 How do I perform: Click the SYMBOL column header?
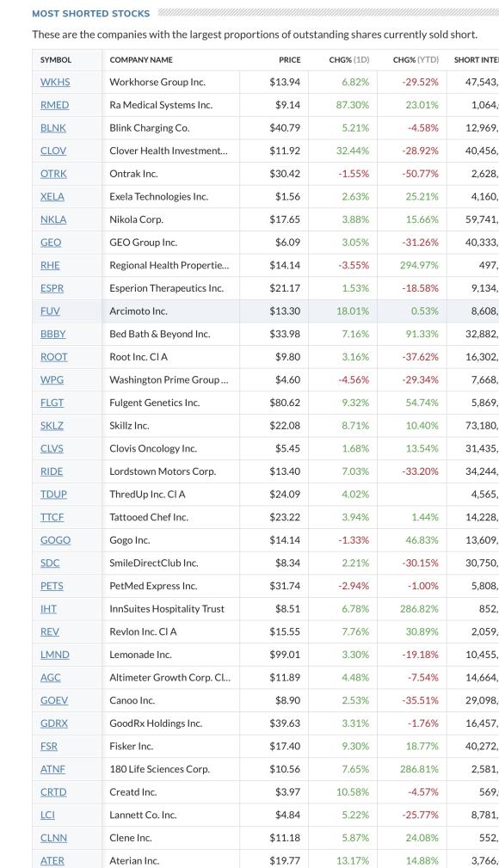pyautogui.click(x=55, y=59)
